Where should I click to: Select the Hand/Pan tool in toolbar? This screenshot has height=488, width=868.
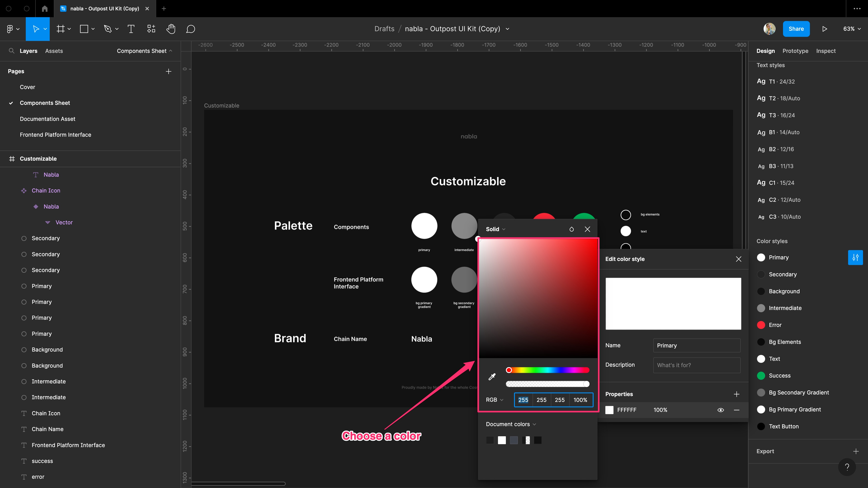pyautogui.click(x=171, y=29)
